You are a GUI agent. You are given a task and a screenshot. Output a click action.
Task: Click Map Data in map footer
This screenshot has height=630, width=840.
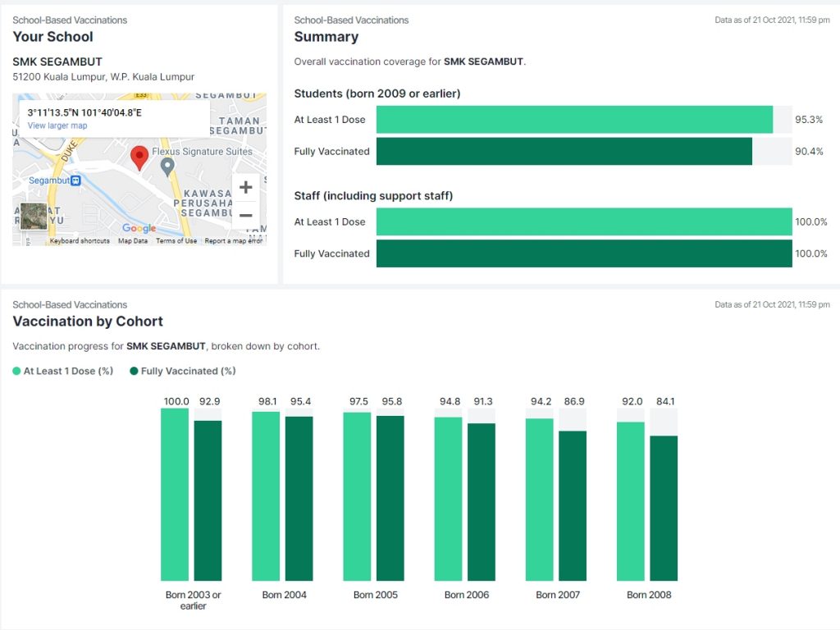[133, 241]
